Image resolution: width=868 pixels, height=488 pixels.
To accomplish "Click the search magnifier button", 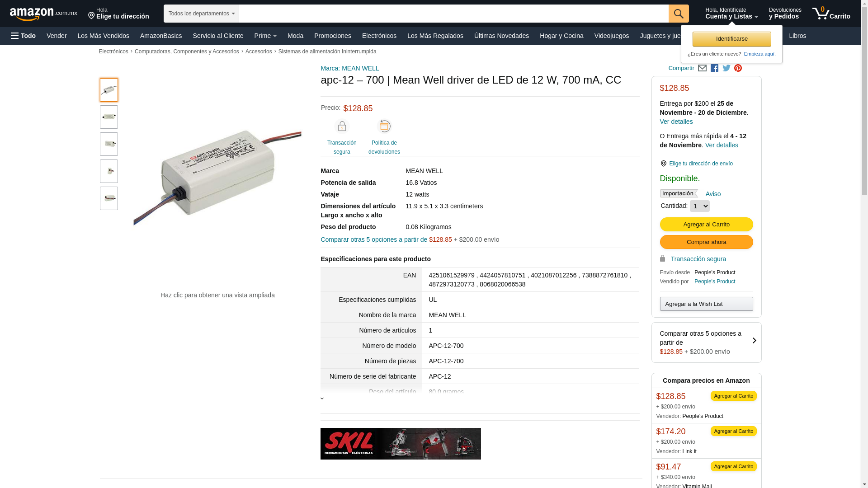I will pyautogui.click(x=678, y=14).
